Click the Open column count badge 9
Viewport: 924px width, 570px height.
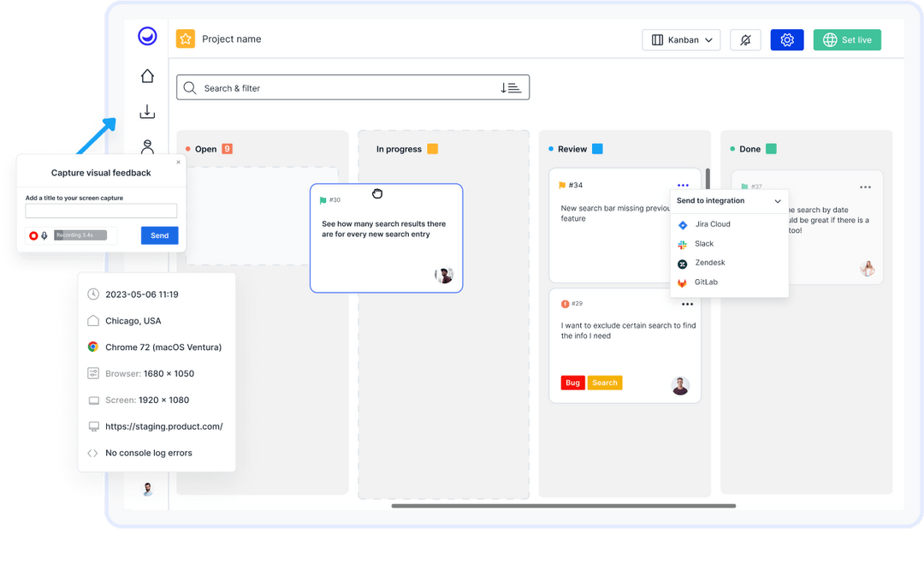point(227,149)
